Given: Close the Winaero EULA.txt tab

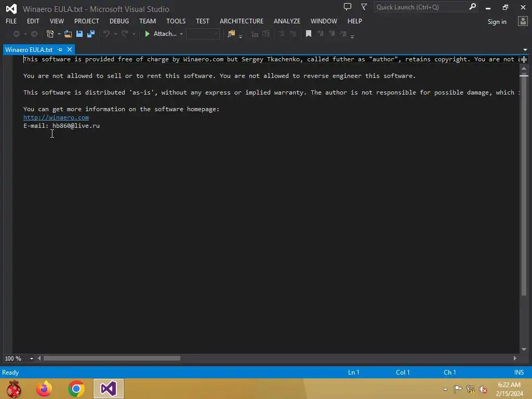Looking at the screenshot, I should pyautogui.click(x=70, y=49).
